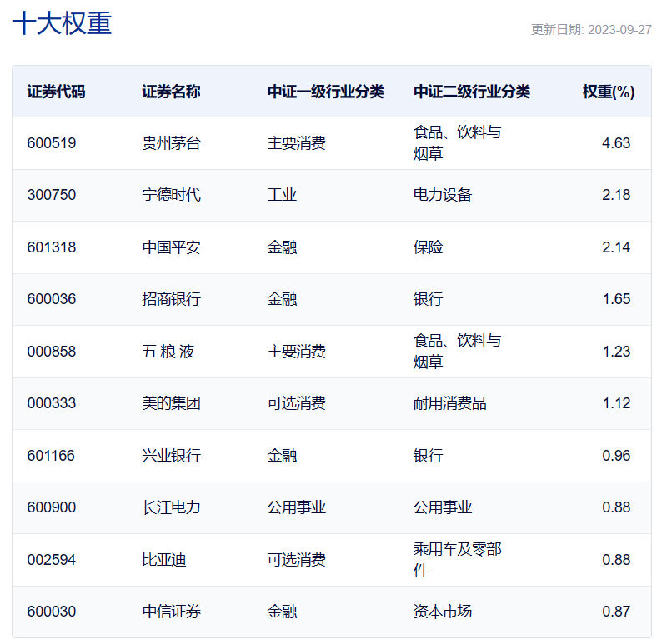The image size is (667, 644).
Task: Click the 电力设备 industry cell
Action: [443, 195]
